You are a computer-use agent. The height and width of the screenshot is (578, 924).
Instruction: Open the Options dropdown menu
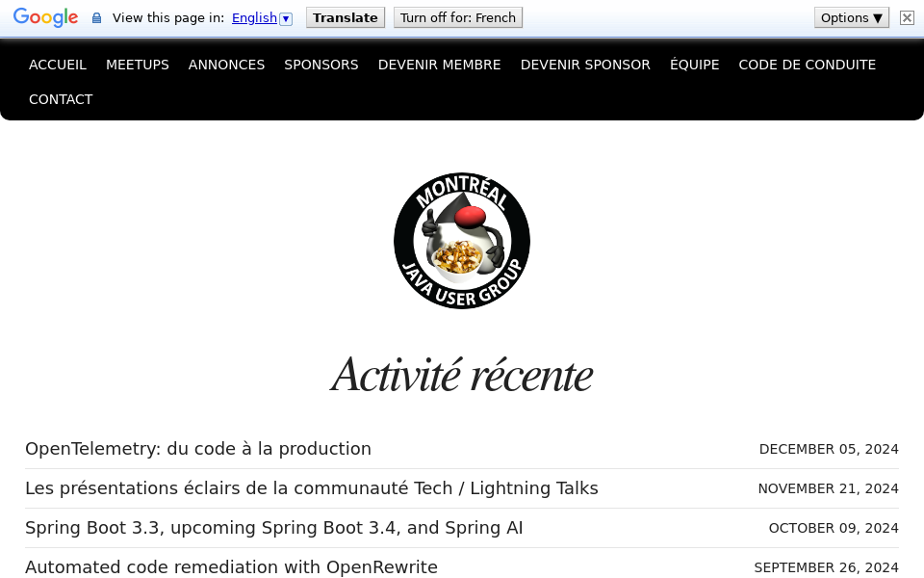click(x=851, y=17)
